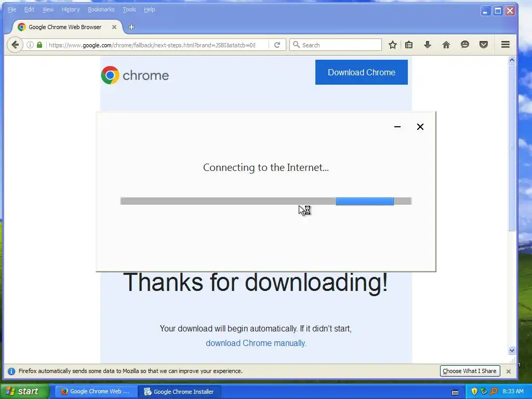Viewport: 532px width, 399px height.
Task: Open the Edit menu
Action: pos(29,9)
